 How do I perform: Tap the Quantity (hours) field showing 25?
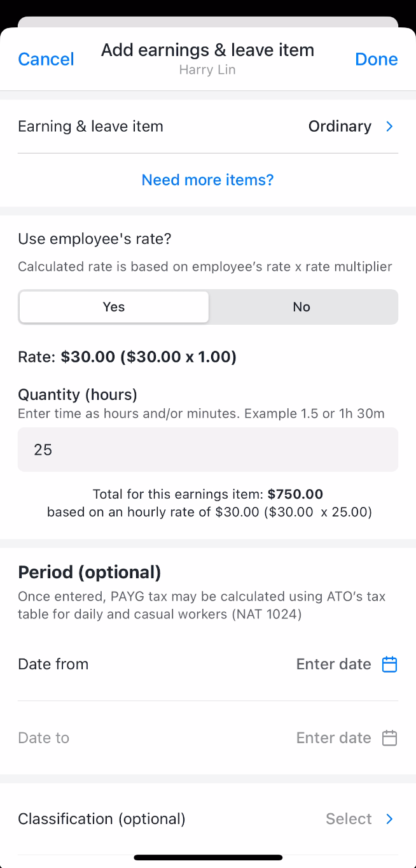[207, 450]
